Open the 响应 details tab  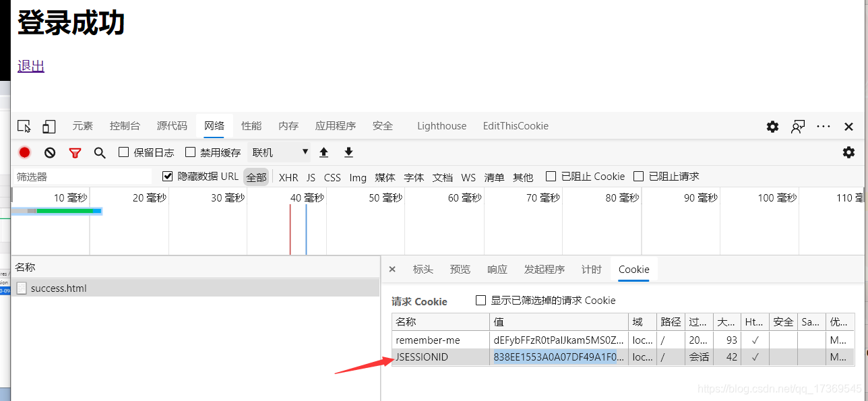[x=497, y=270]
